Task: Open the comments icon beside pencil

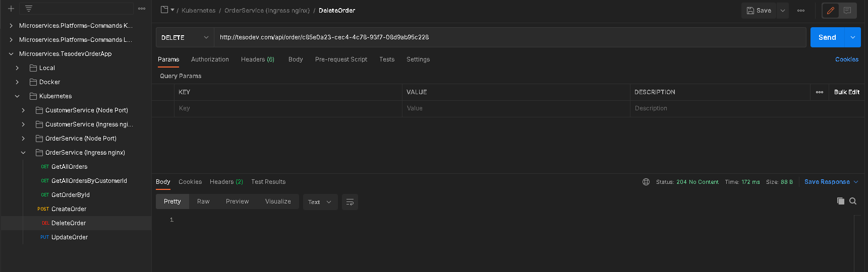Action: [x=847, y=11]
